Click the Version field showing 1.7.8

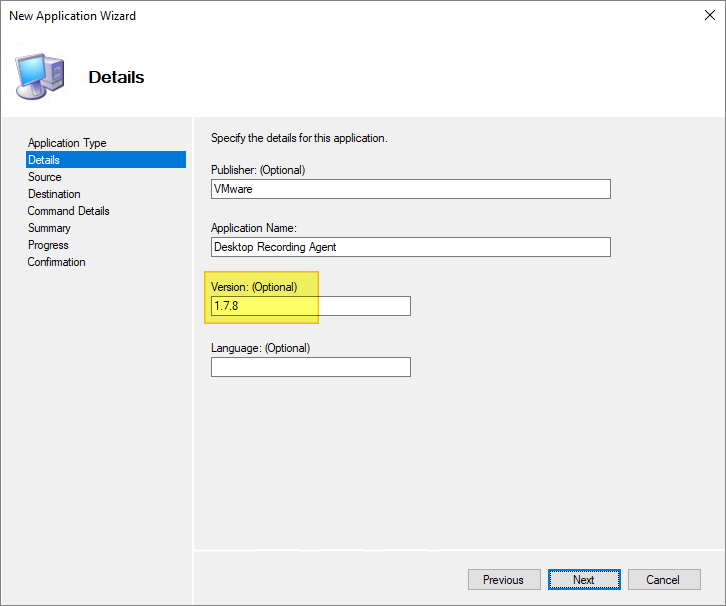(x=310, y=306)
